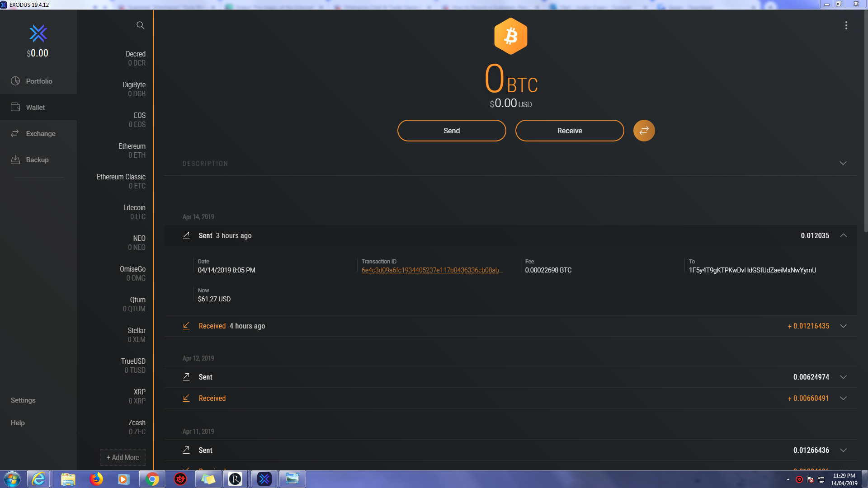Viewport: 868px width, 488px height.
Task: Switch to the Exchange tab
Action: point(40,134)
